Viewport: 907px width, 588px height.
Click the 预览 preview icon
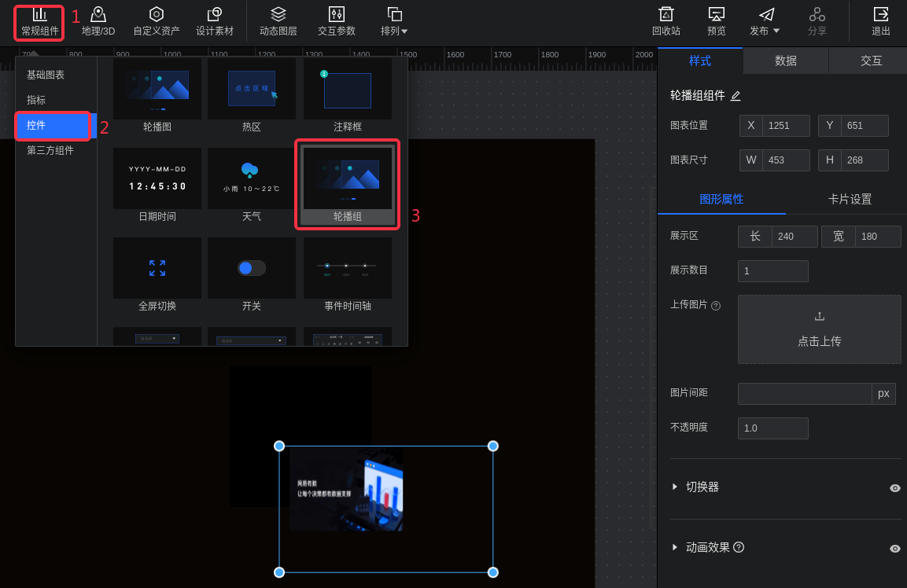[716, 21]
